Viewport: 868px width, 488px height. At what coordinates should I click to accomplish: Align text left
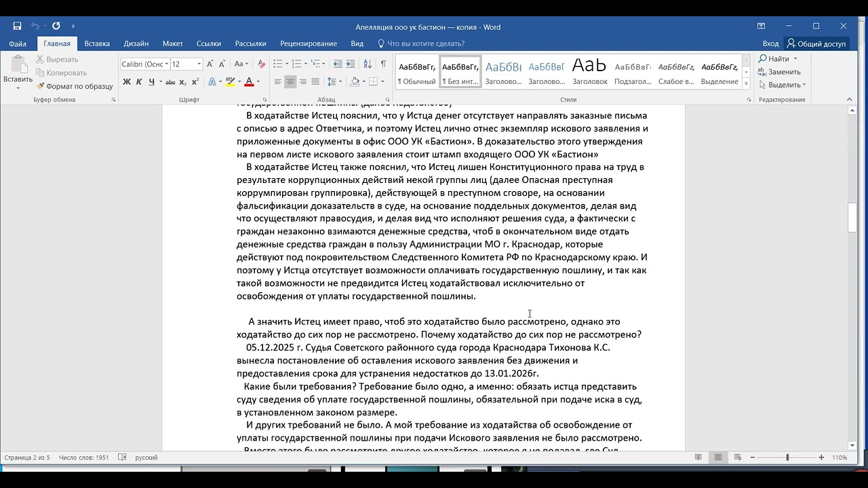click(x=277, y=82)
